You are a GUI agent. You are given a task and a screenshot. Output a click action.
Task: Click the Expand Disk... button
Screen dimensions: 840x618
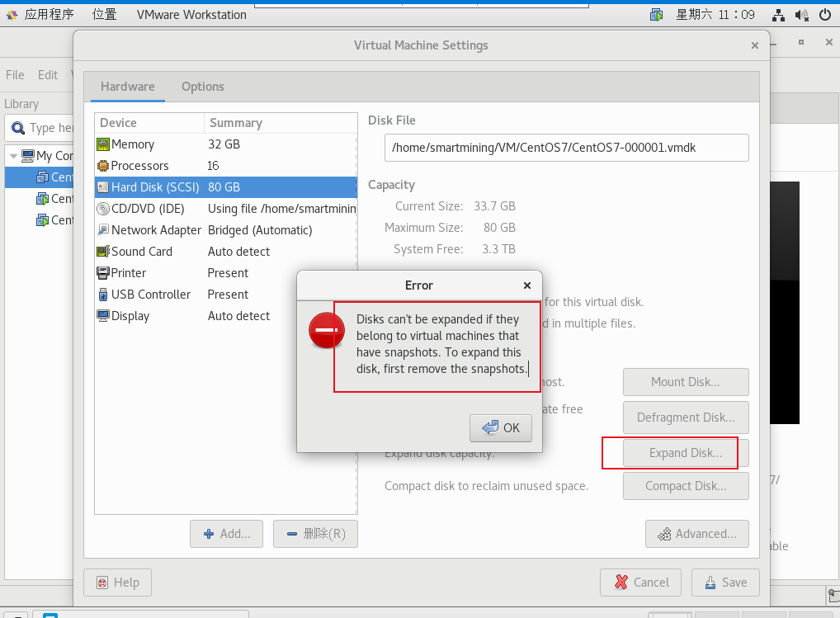686,453
